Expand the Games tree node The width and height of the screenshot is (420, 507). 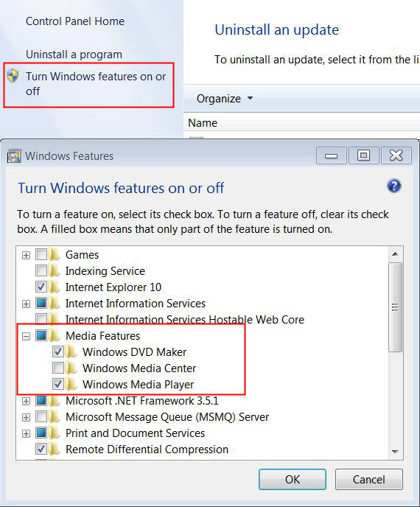pos(27,255)
